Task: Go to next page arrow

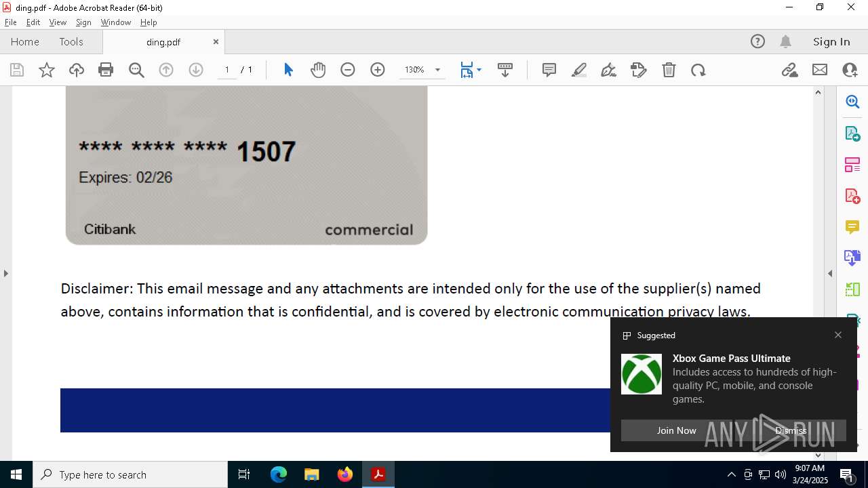Action: (x=196, y=70)
